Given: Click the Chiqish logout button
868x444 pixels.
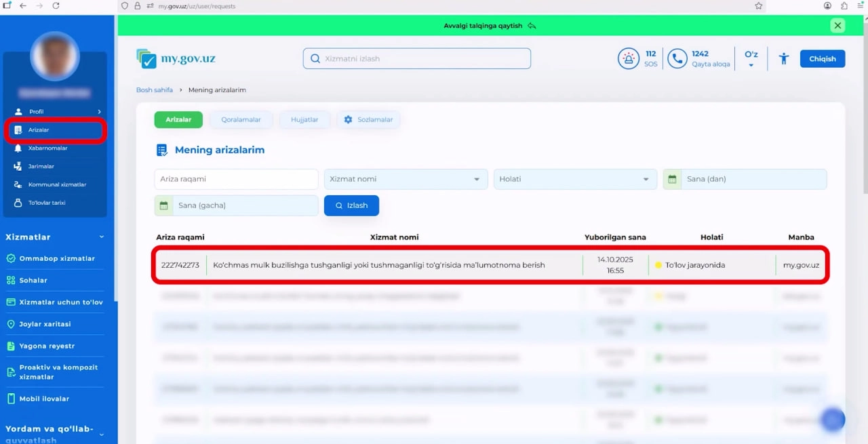Looking at the screenshot, I should click(822, 59).
